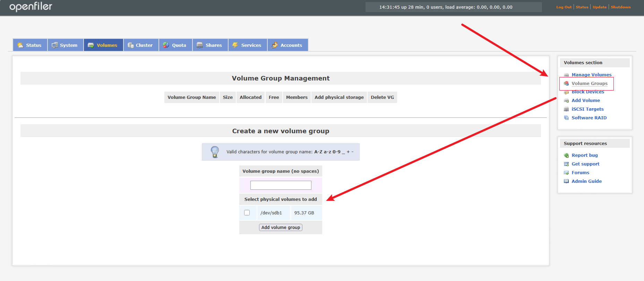
Task: Click the Free column header
Action: (x=274, y=97)
